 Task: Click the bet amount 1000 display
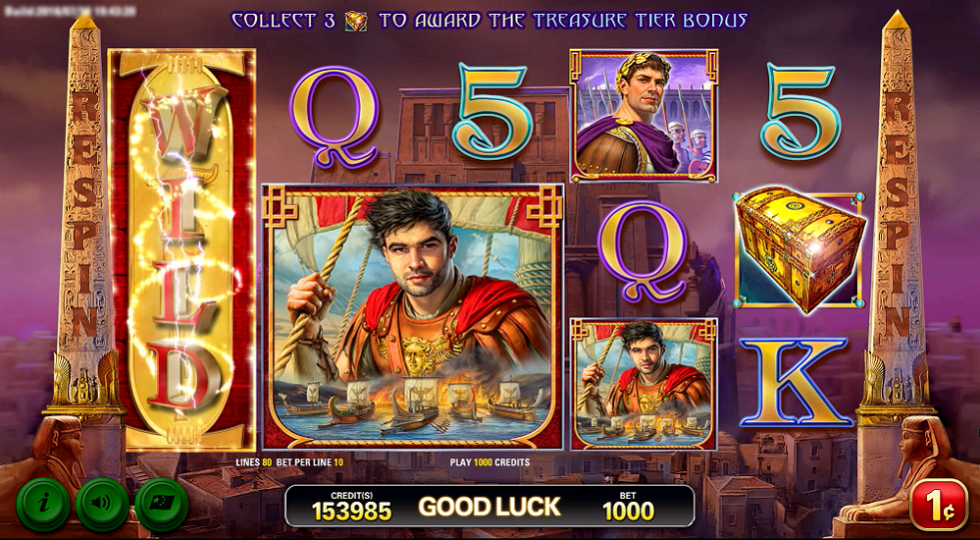628,506
